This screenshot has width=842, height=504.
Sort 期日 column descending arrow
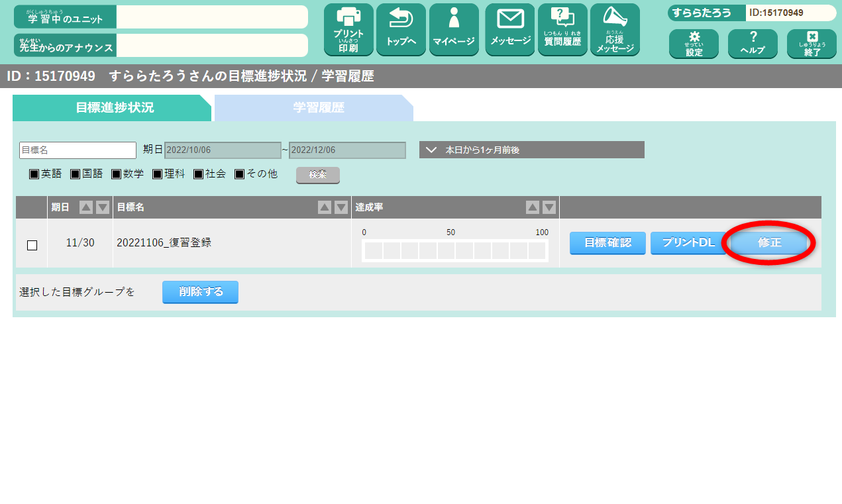[103, 207]
